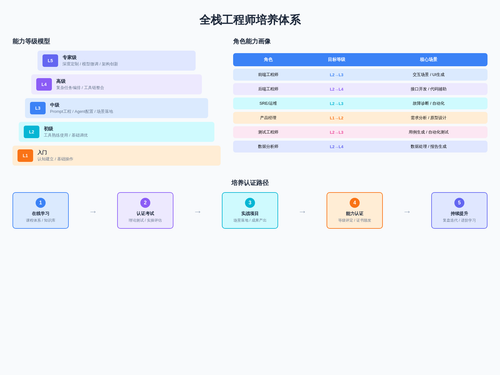500x375 pixels.
Task: Click the 数据处理 / 报告生成 cell
Action: (x=429, y=146)
